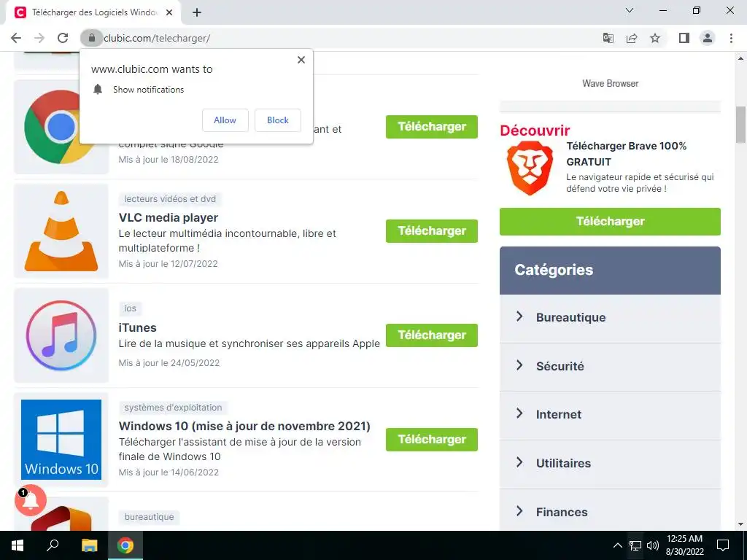
Task: Click the Google Chrome logo thumbnail
Action: point(52,127)
